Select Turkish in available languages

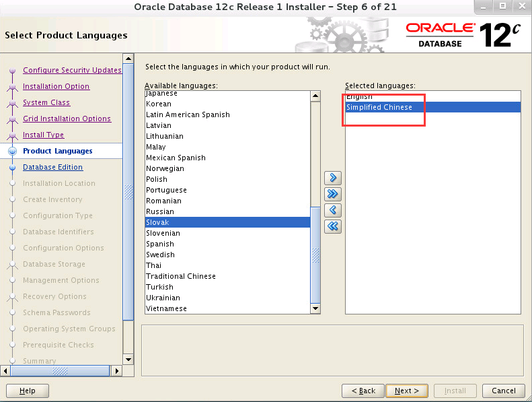[x=227, y=287]
